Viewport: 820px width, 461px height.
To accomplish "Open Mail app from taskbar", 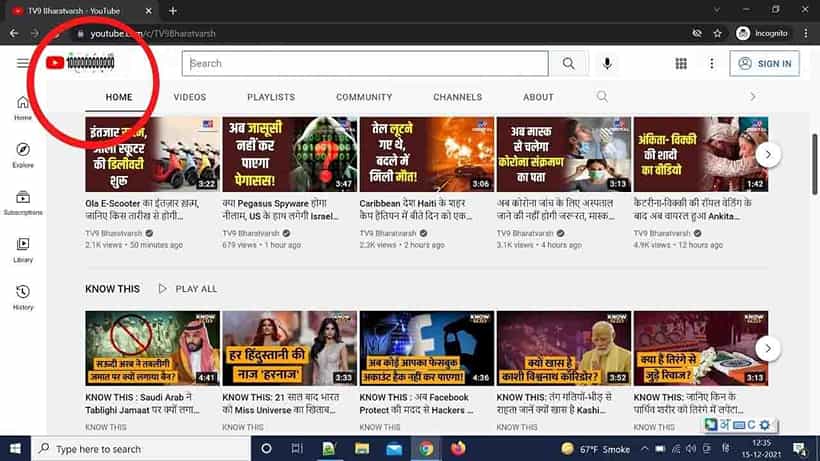I will point(394,448).
